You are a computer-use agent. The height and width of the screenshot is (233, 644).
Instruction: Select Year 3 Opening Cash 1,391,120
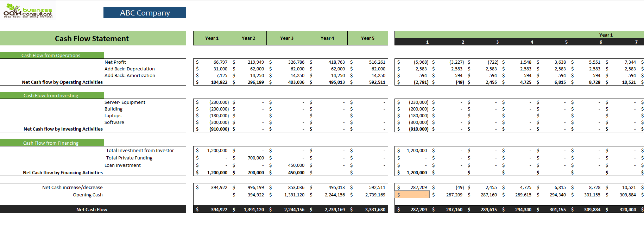click(x=294, y=195)
